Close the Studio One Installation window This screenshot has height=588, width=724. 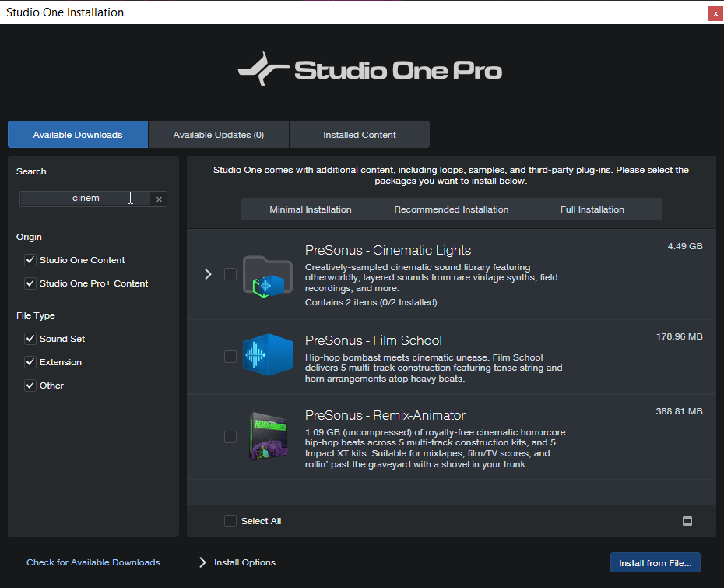pyautogui.click(x=715, y=13)
